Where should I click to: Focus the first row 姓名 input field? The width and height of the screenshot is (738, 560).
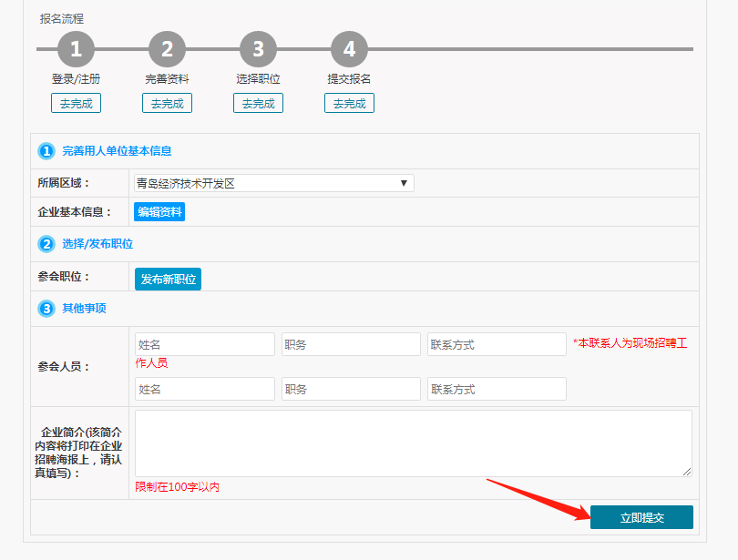(x=204, y=344)
